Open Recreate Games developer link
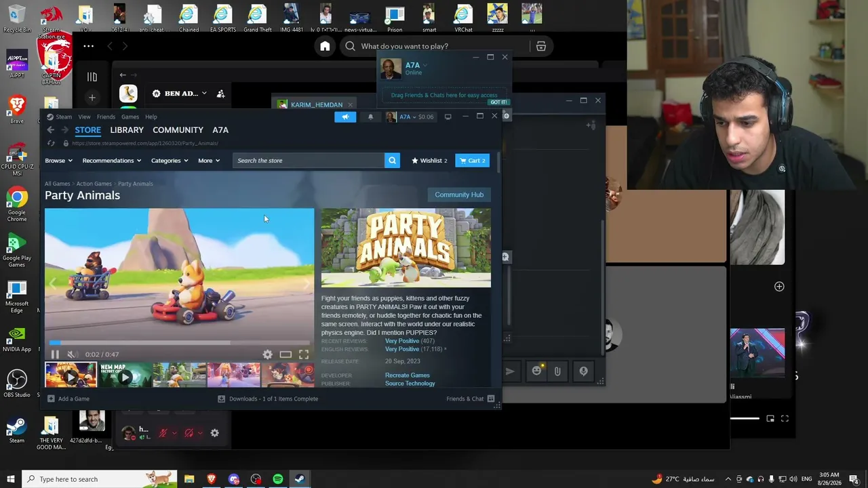 coord(408,375)
